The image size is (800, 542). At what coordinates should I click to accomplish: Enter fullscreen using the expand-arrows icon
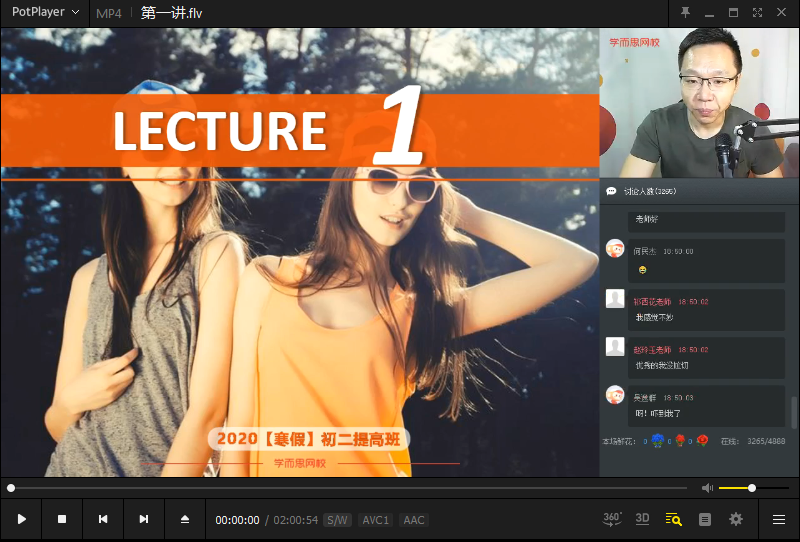pyautogui.click(x=757, y=12)
